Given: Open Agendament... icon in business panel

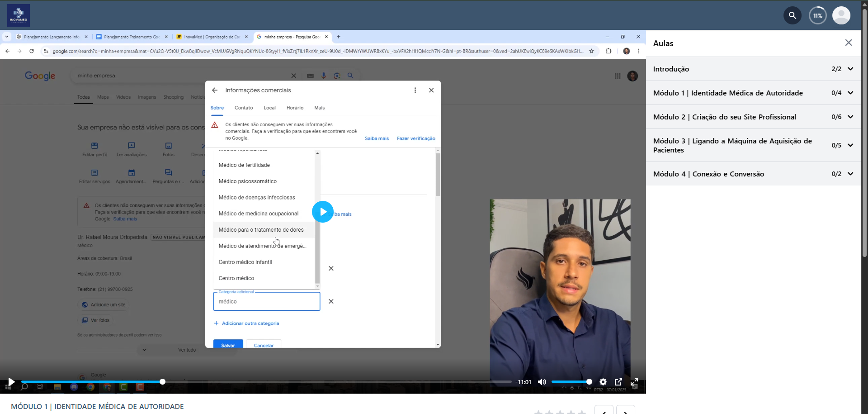Looking at the screenshot, I should tap(131, 176).
